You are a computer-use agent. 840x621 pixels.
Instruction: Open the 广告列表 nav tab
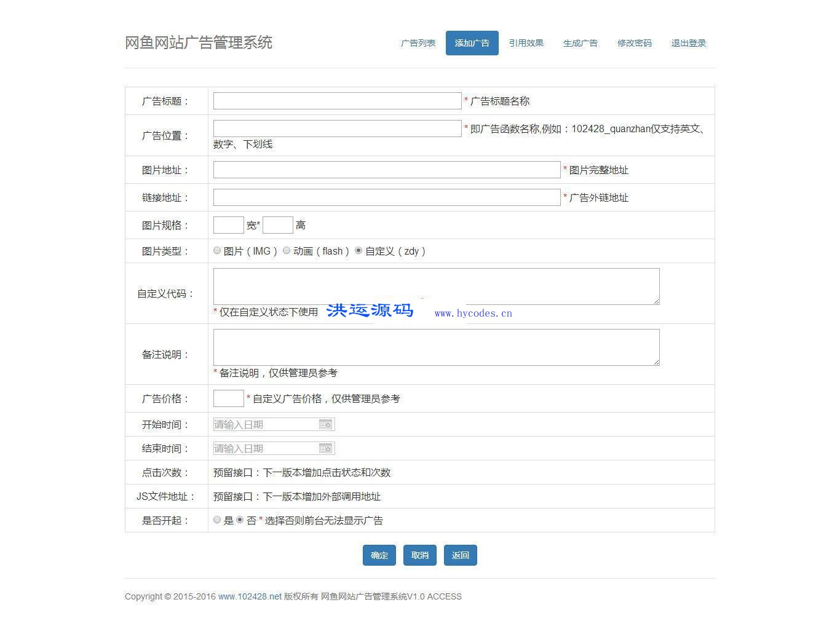[x=418, y=43]
